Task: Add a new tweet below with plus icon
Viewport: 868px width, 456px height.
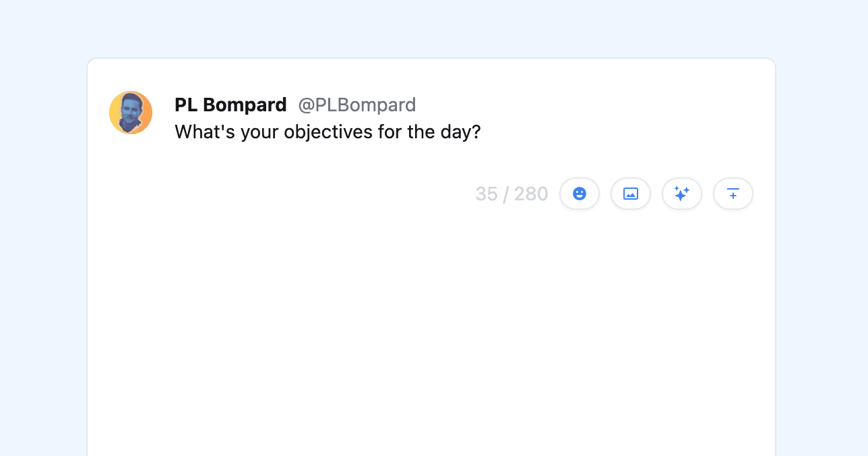Action: click(733, 194)
